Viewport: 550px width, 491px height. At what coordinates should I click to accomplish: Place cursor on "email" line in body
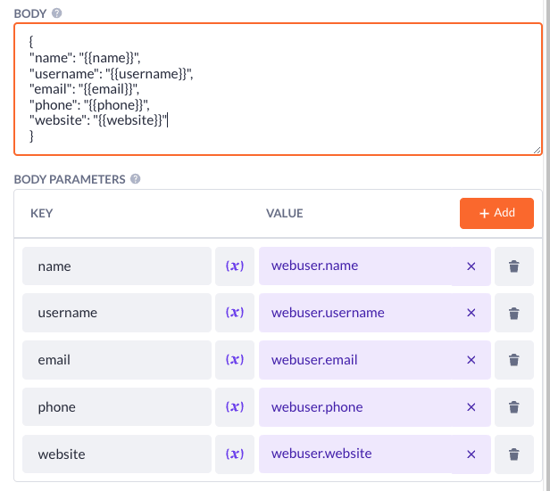(x=84, y=89)
